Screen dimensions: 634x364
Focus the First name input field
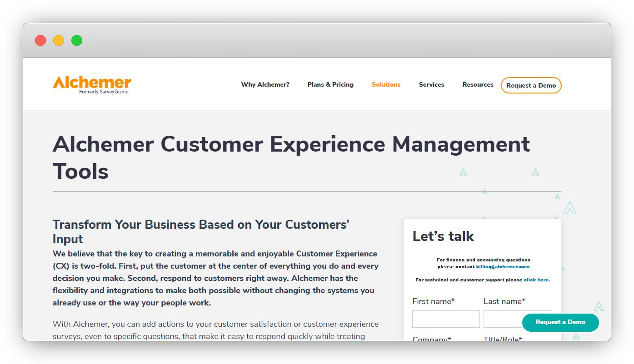446,319
